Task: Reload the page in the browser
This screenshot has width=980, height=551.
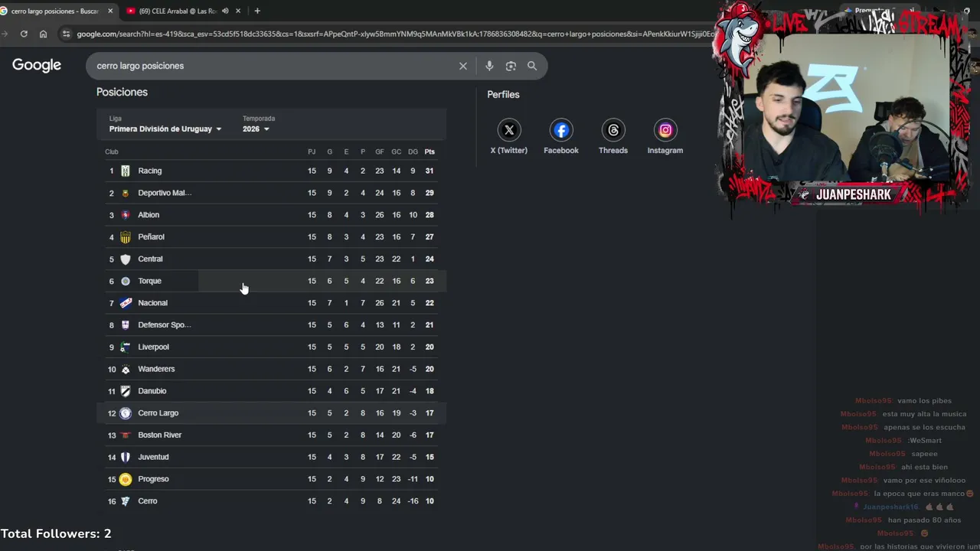Action: (x=24, y=34)
